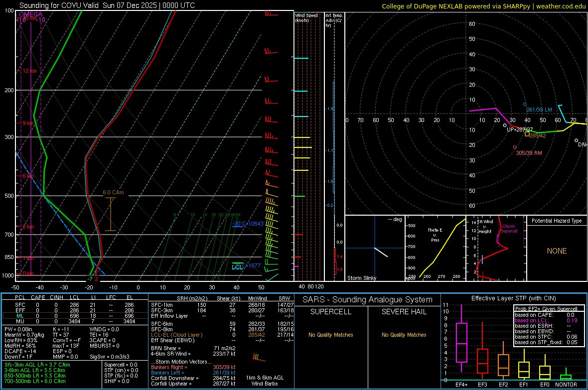Click the 'SFC-1km' shear row label
This screenshot has height=390, width=588.
pos(161,305)
